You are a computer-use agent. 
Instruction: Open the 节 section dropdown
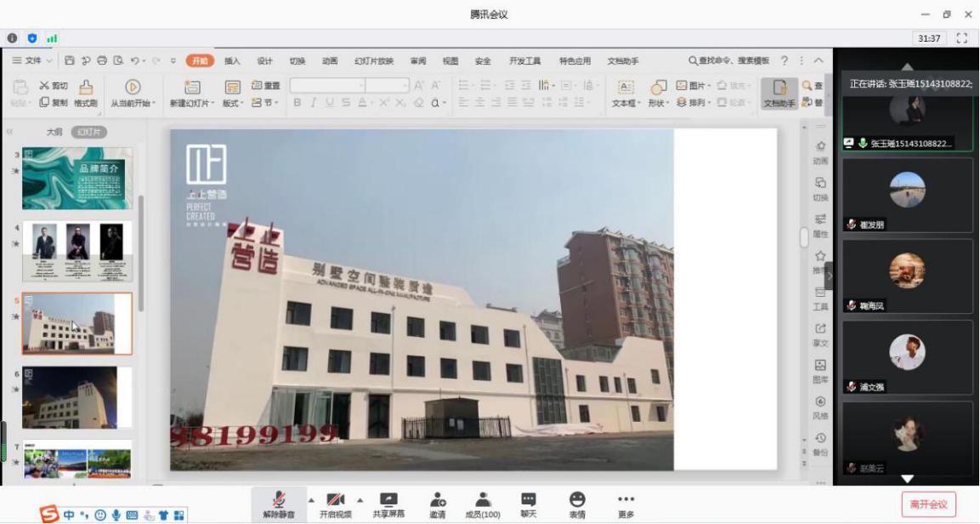click(x=264, y=103)
